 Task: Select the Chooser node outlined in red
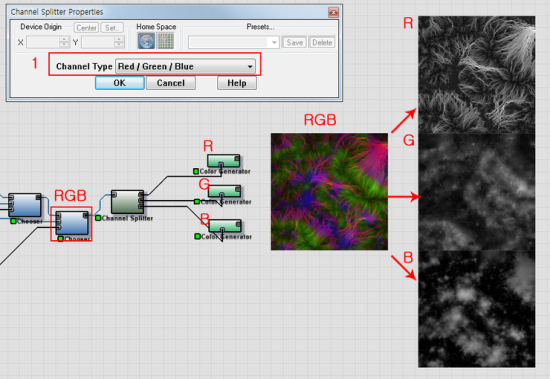click(72, 223)
